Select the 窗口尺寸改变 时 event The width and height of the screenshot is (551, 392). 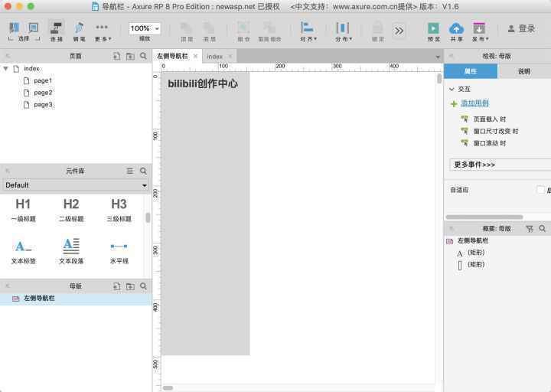[x=495, y=131]
